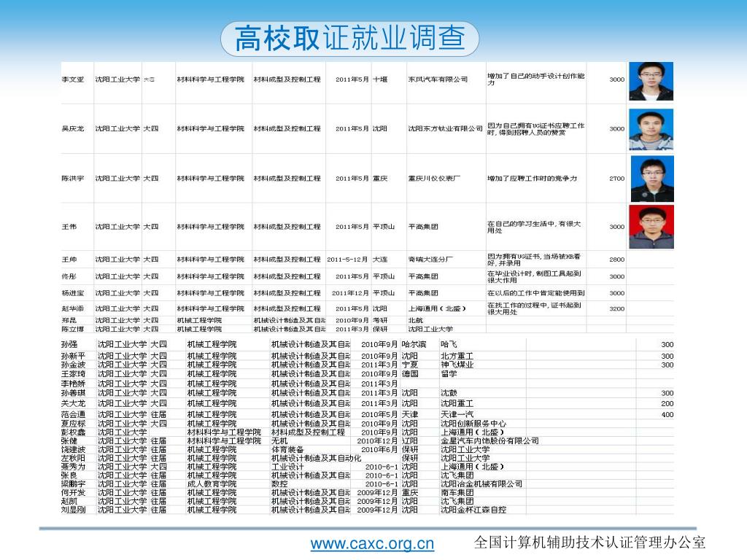Click the date cell 2011-5-12月

coord(347,260)
